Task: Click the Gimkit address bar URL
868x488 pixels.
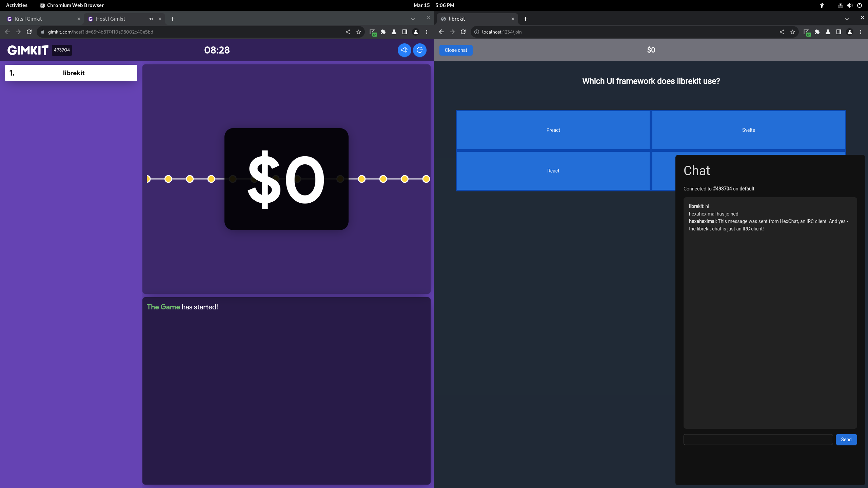Action: click(100, 32)
